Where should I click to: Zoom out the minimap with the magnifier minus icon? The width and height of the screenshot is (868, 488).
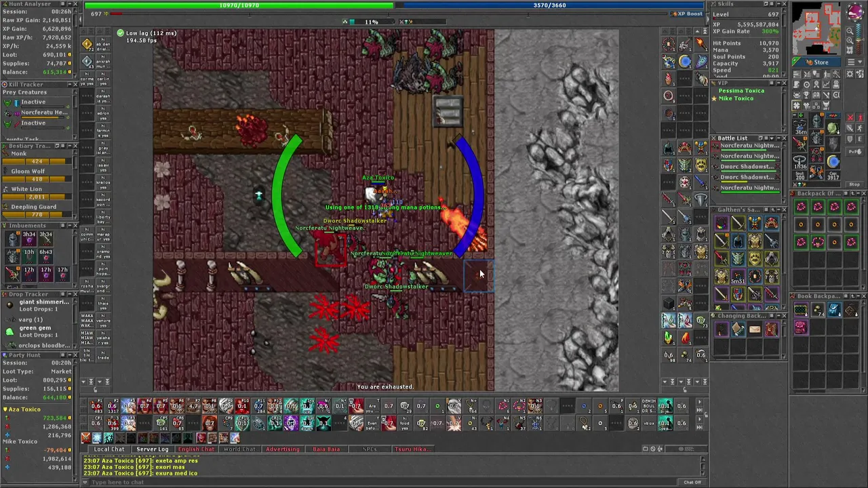coord(850,31)
